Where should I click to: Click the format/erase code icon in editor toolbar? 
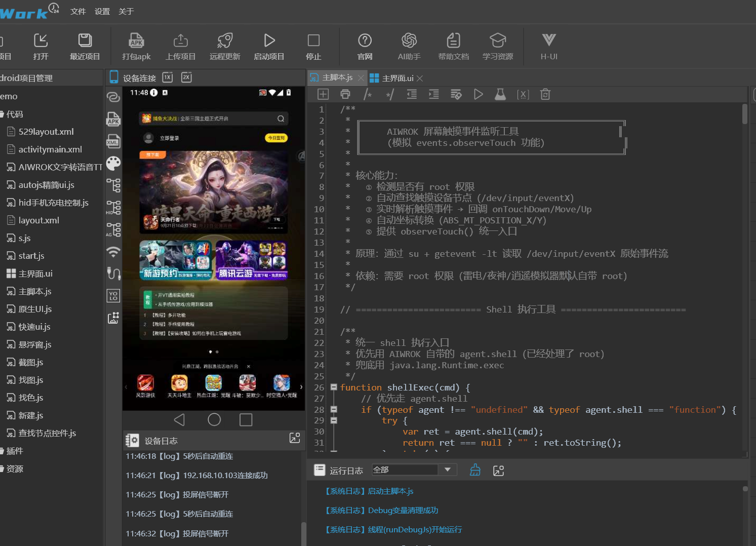pyautogui.click(x=456, y=94)
